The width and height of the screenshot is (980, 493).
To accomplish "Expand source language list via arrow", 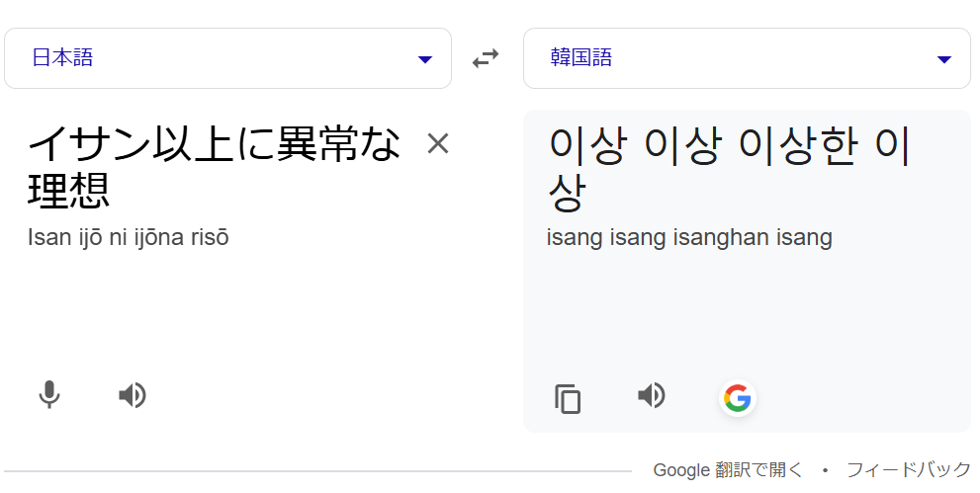I will 425,60.
